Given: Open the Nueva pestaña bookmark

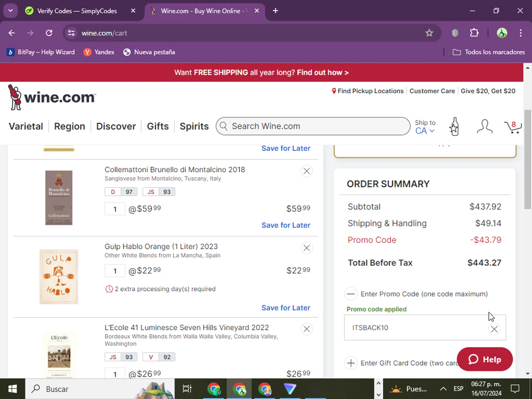Looking at the screenshot, I should tap(149, 52).
